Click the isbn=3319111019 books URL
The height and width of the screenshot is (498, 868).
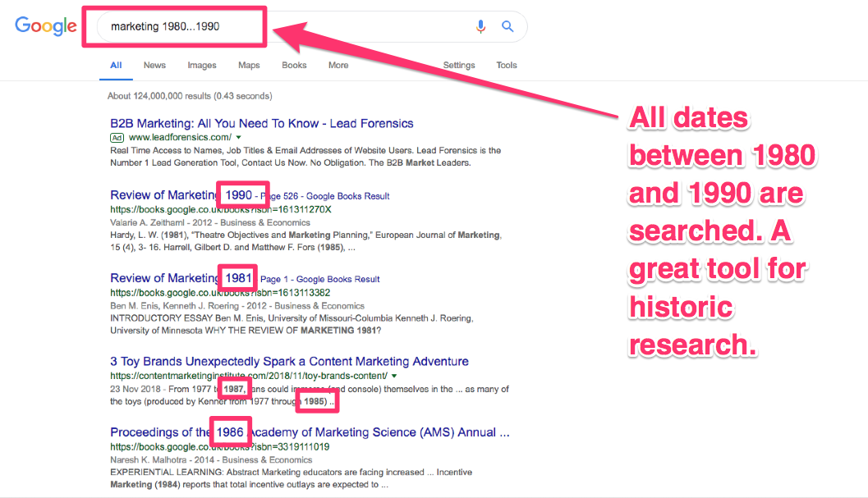click(220, 446)
